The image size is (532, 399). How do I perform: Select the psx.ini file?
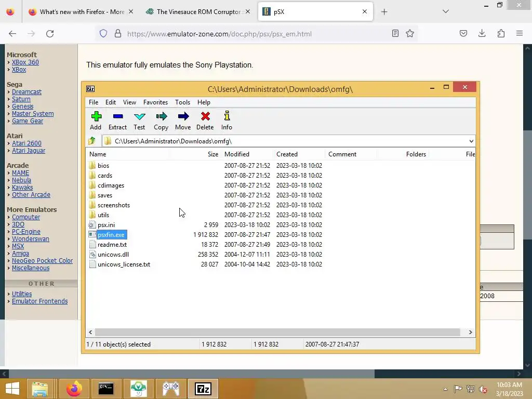point(106,224)
